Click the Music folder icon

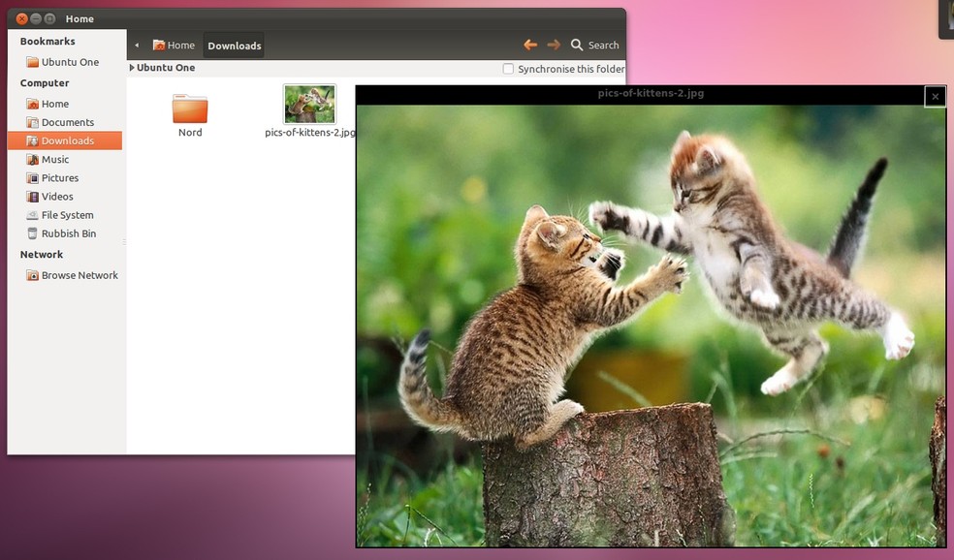pyautogui.click(x=32, y=159)
